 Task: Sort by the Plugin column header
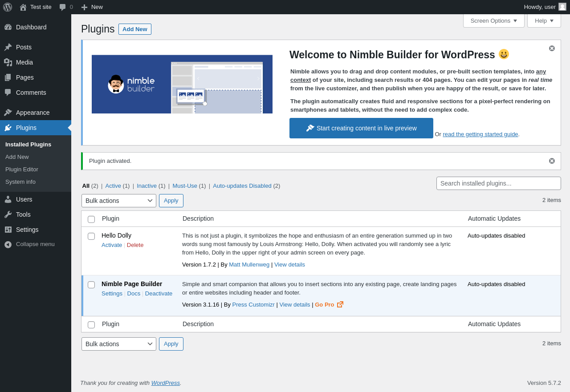click(110, 218)
